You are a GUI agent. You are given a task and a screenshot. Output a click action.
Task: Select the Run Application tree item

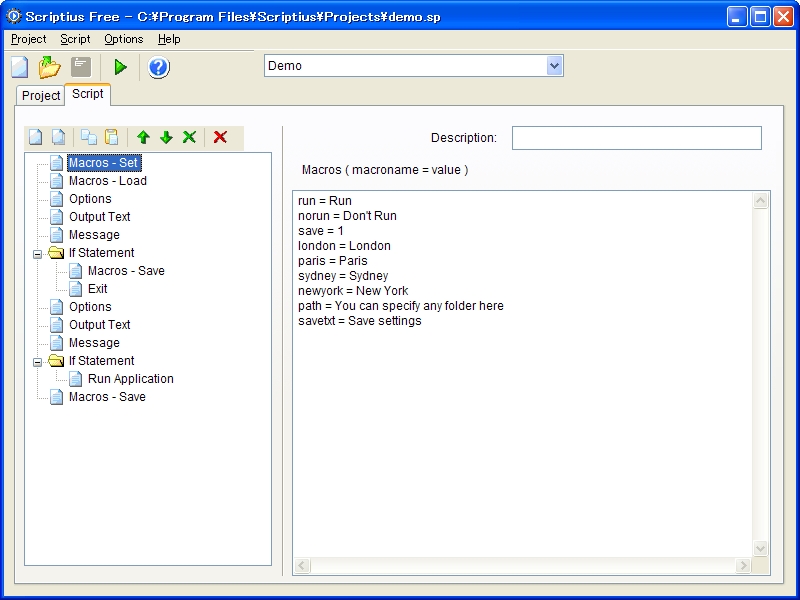click(x=131, y=379)
